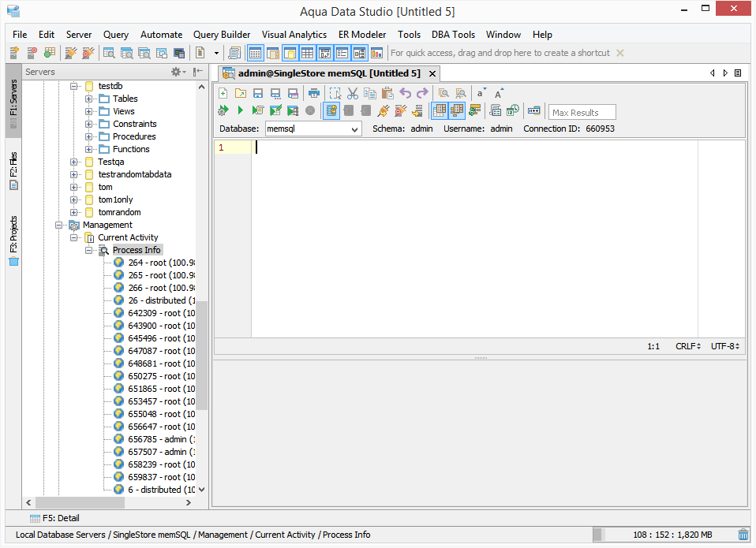Open the F2: Files side panel
Image resolution: width=756 pixels, height=548 pixels.
[x=13, y=171]
